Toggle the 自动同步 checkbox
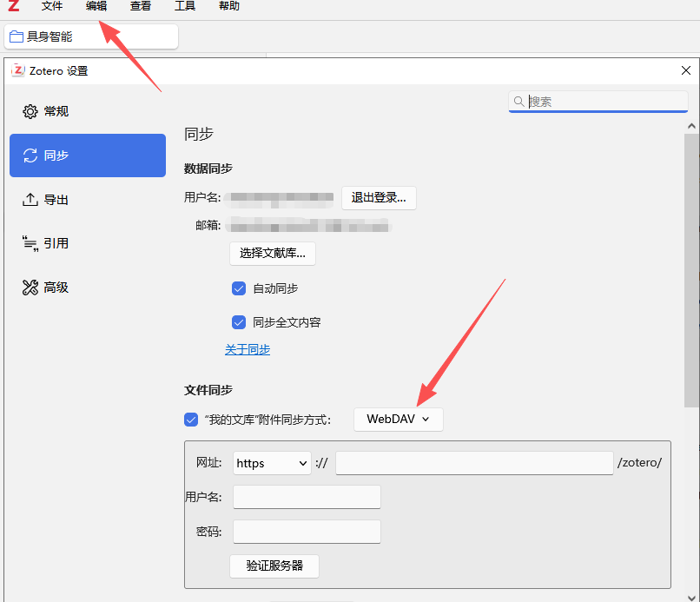Screen dimensions: 700x602 (239, 288)
